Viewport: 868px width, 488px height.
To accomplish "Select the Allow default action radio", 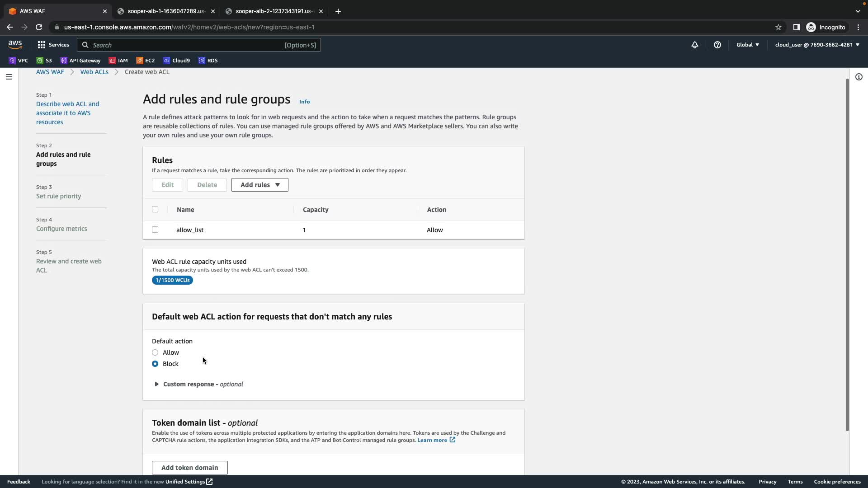I will (x=155, y=352).
